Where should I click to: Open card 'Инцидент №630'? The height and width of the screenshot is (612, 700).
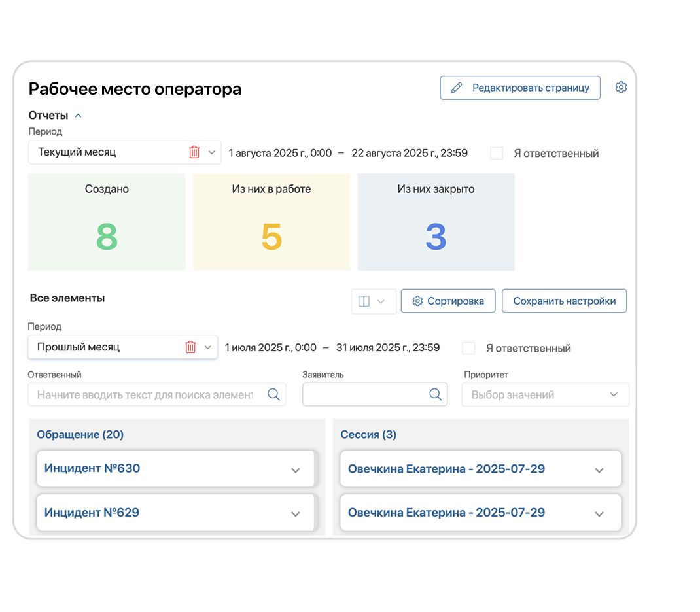pyautogui.click(x=175, y=468)
